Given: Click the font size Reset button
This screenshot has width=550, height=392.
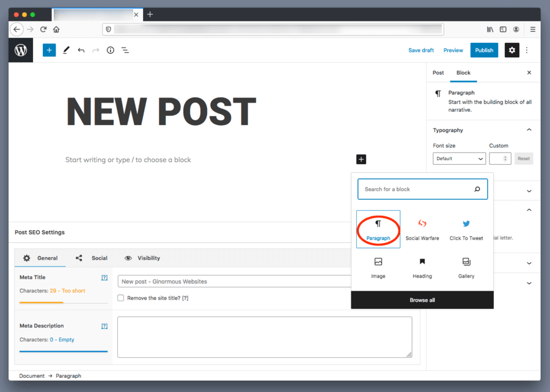Looking at the screenshot, I should [524, 159].
